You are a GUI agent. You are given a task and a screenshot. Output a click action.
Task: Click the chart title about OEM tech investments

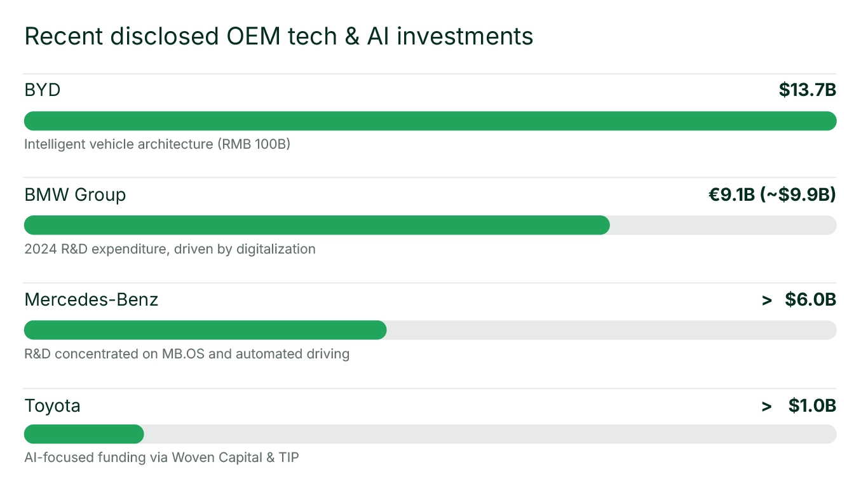click(278, 36)
